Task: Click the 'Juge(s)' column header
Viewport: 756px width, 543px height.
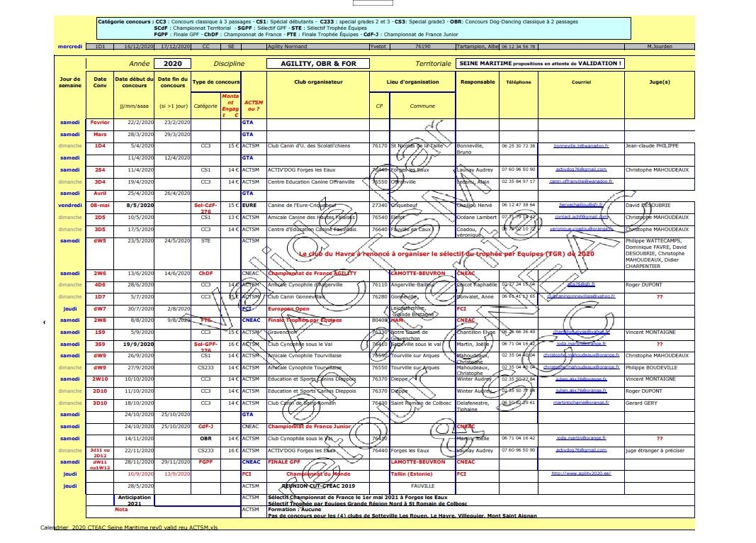Action: point(660,82)
